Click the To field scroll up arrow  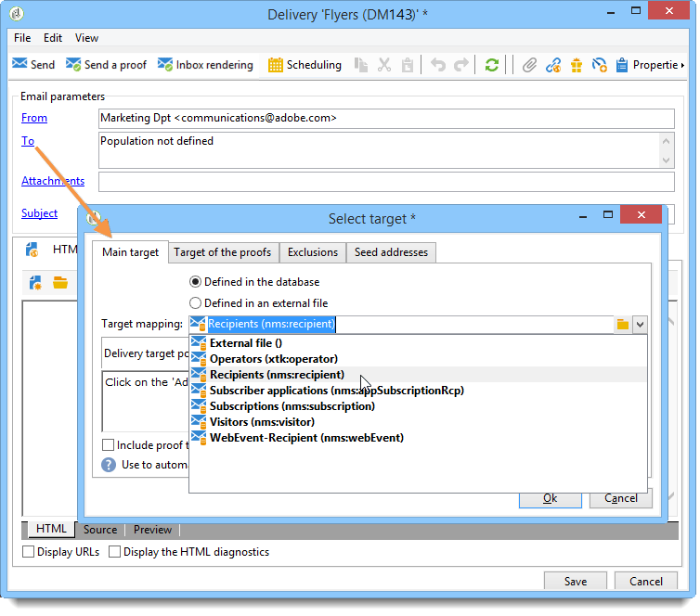pyautogui.click(x=666, y=141)
